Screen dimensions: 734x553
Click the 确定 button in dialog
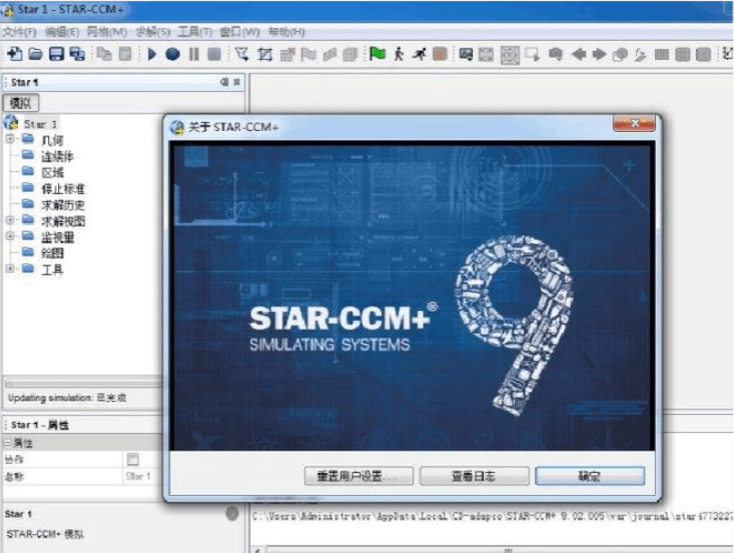click(x=590, y=476)
